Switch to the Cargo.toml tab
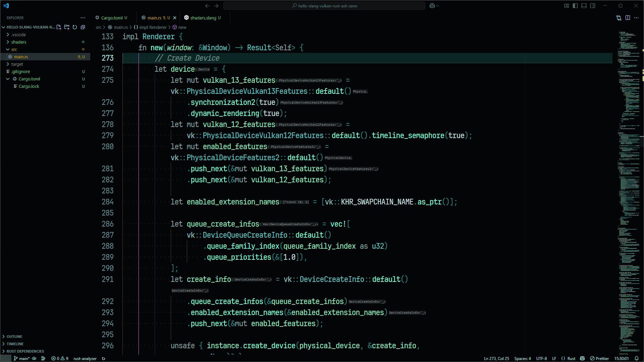The image size is (644, 362). 112,18
